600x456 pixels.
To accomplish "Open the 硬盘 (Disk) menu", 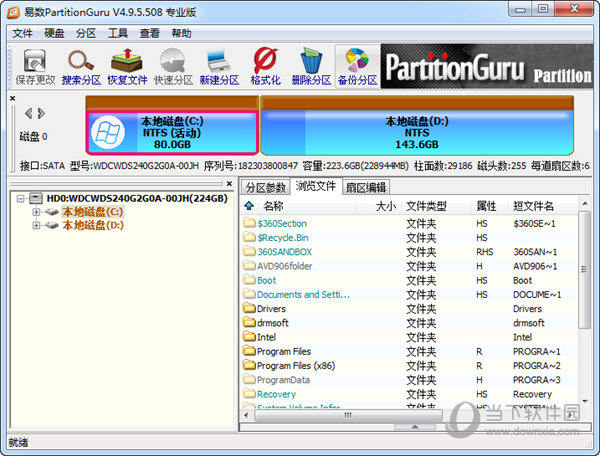I will pyautogui.click(x=54, y=33).
